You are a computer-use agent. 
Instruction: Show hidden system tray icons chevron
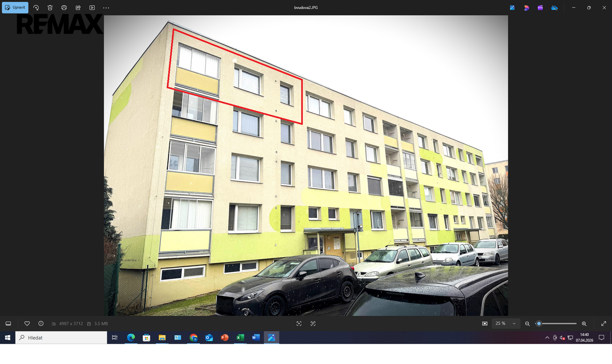click(x=547, y=338)
